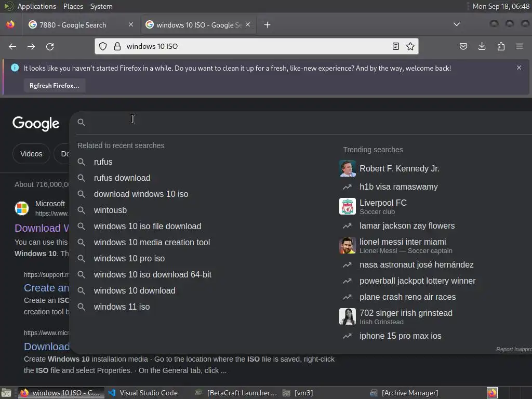Open the list all tabs dropdown
Viewport: 532px width, 399px height.
coord(457,24)
